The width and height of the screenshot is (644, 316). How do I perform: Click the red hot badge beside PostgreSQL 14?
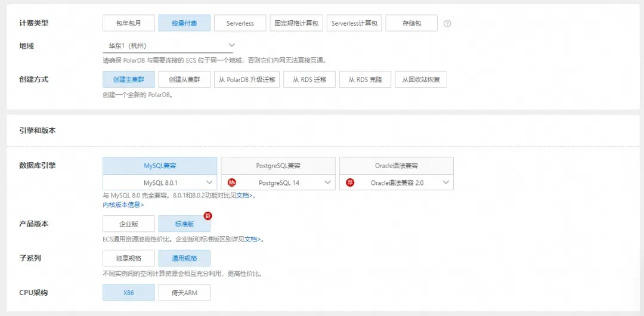click(231, 182)
